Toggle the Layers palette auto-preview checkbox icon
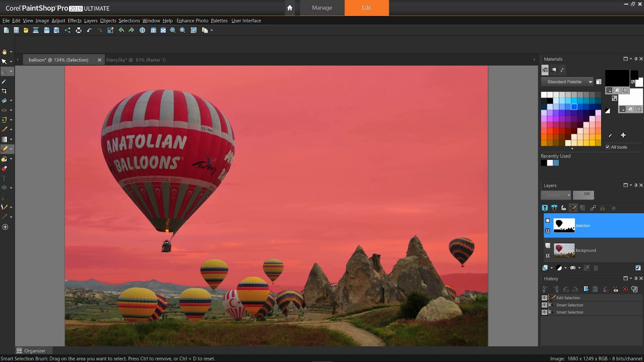 pos(638,268)
